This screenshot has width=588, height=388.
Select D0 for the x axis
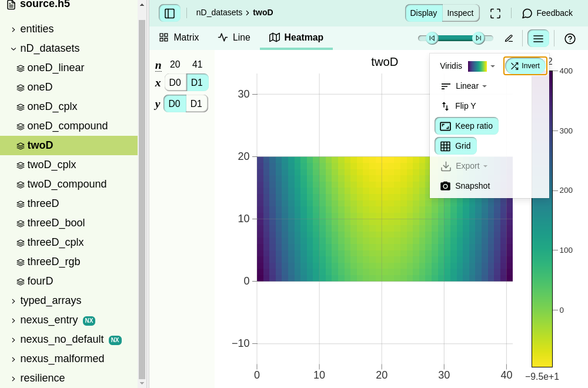click(175, 82)
